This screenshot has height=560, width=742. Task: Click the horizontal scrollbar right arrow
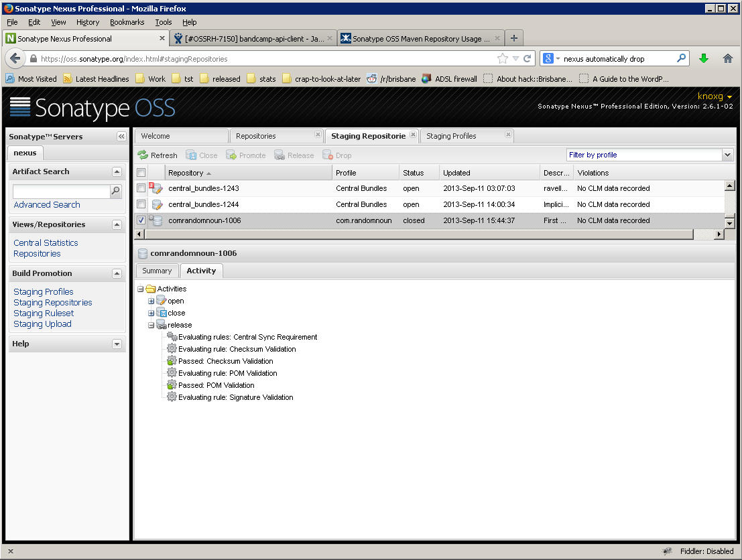coord(719,234)
